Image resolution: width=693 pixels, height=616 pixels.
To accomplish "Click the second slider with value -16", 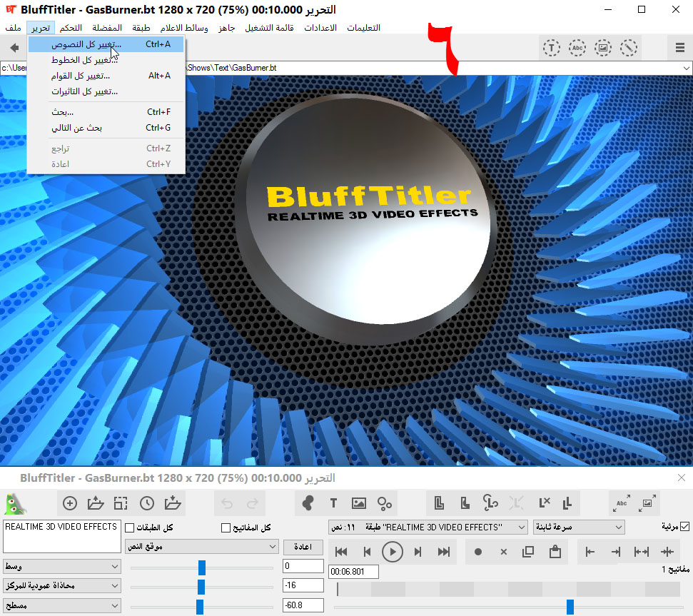I will pos(201,587).
